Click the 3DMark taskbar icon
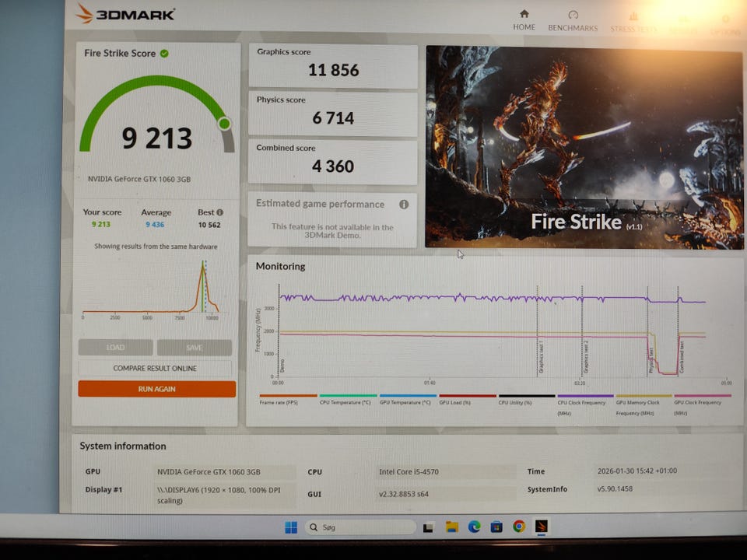 [542, 527]
